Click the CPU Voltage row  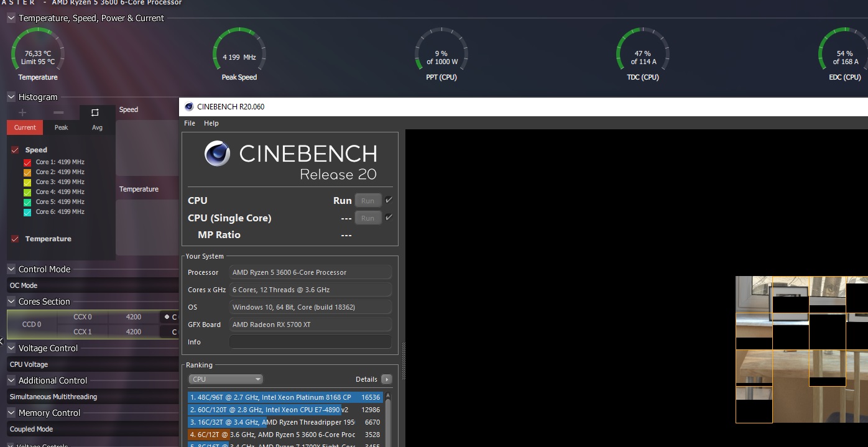(x=93, y=364)
